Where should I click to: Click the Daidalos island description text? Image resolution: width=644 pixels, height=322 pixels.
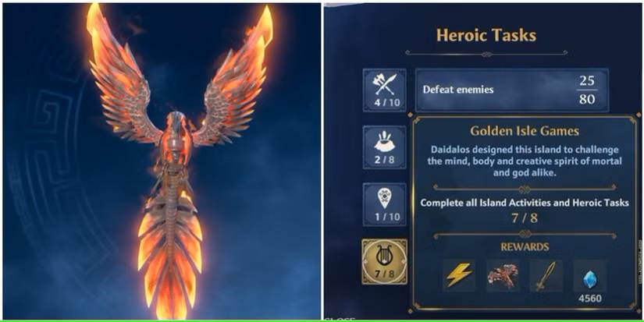(x=525, y=161)
